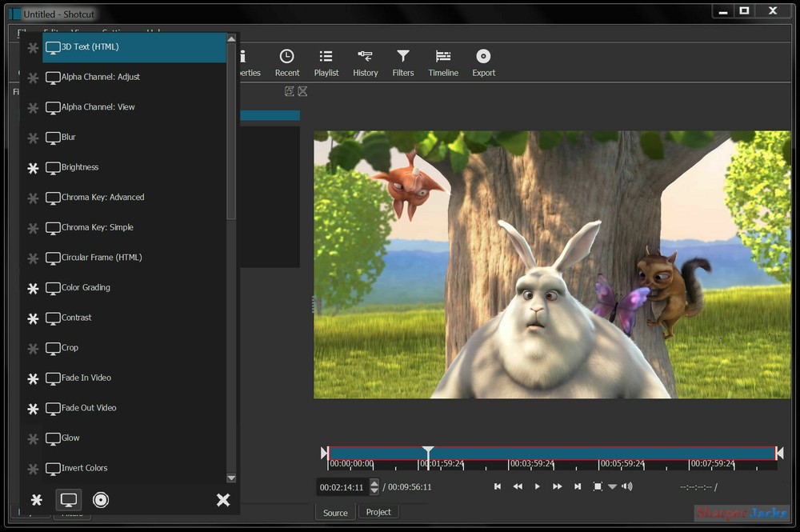This screenshot has width=800, height=532.
Task: Show favorite filters only
Action: (x=37, y=499)
